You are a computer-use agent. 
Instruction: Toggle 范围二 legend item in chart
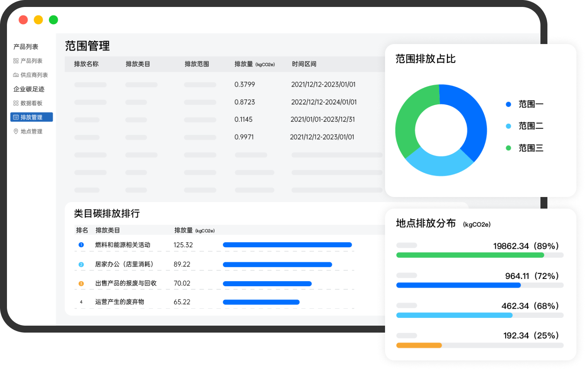525,126
